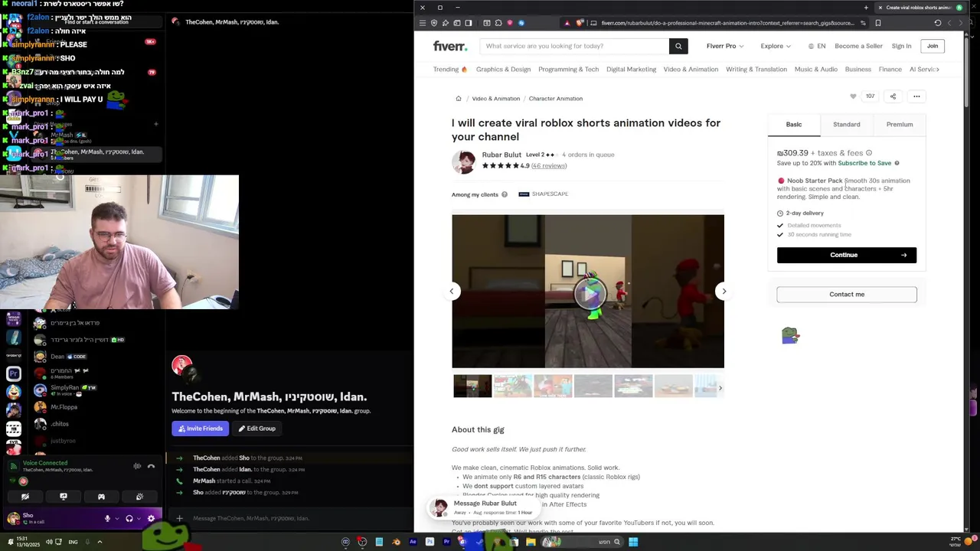Expand Discord microphone input options arrow
The height and width of the screenshot is (551, 980).
pos(117,519)
